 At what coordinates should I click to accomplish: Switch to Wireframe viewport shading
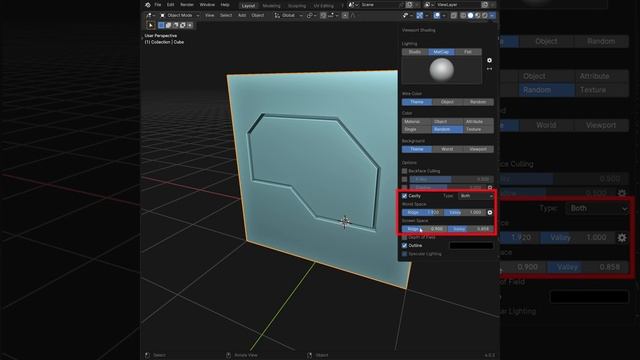[x=463, y=16]
